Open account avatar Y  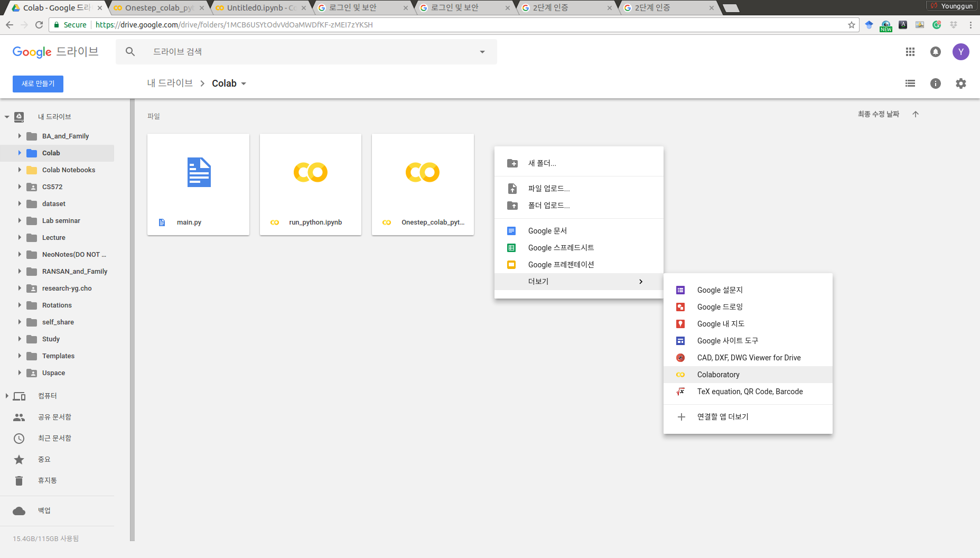click(960, 52)
